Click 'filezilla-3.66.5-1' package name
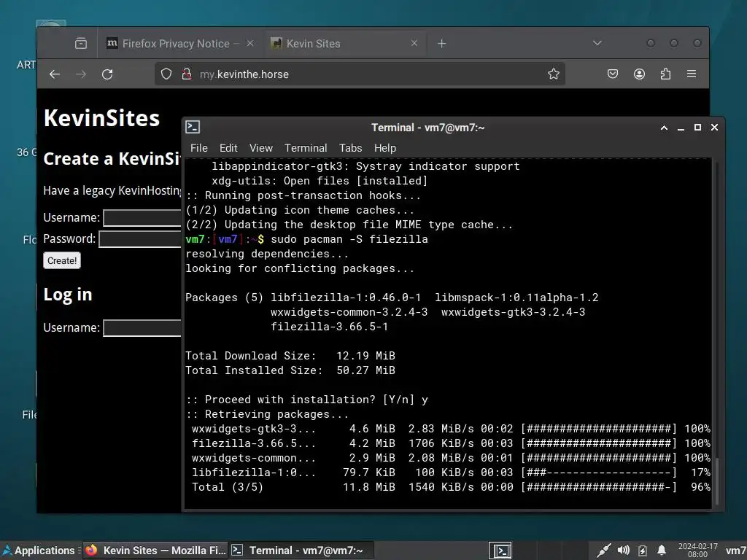Viewport: 747px width, 560px height. pos(329,327)
